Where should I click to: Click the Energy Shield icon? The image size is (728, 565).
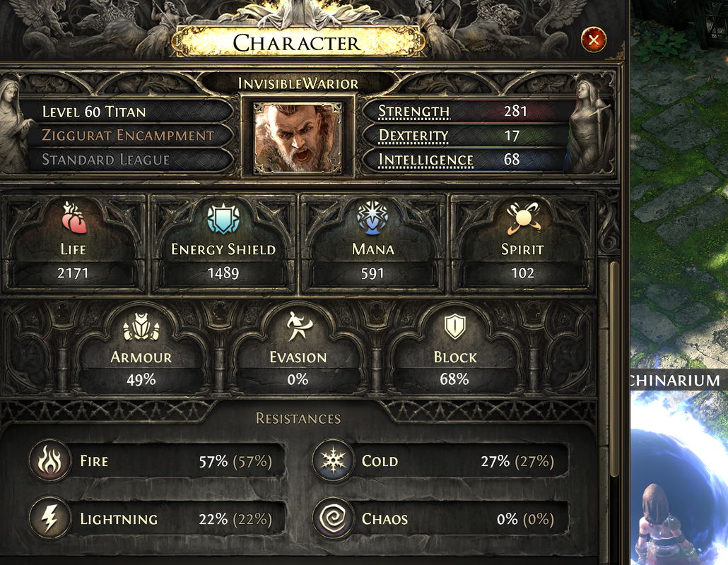(223, 218)
